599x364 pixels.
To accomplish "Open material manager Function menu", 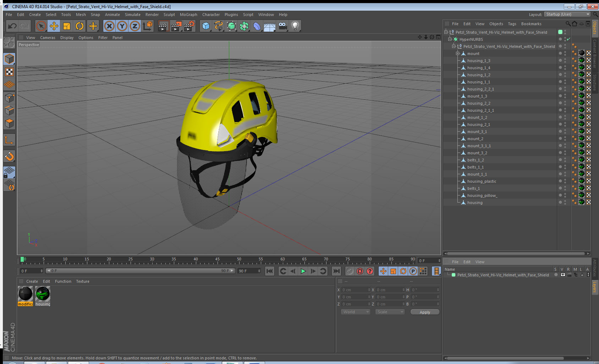I will click(x=63, y=281).
